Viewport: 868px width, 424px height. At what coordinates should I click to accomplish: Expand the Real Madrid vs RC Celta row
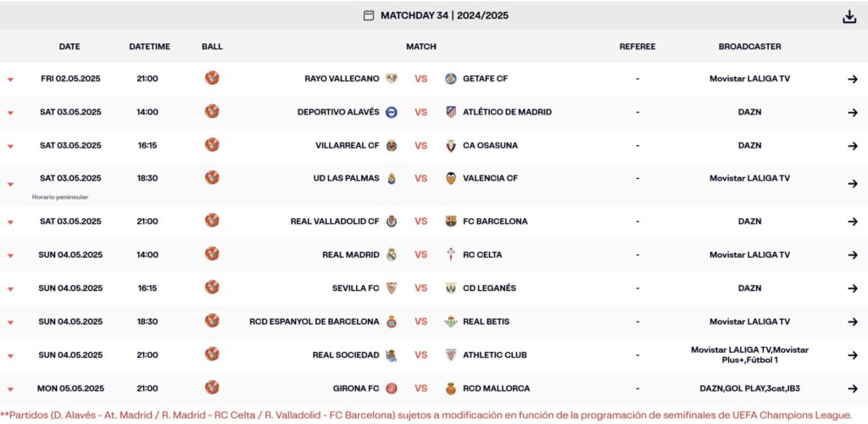tap(10, 255)
